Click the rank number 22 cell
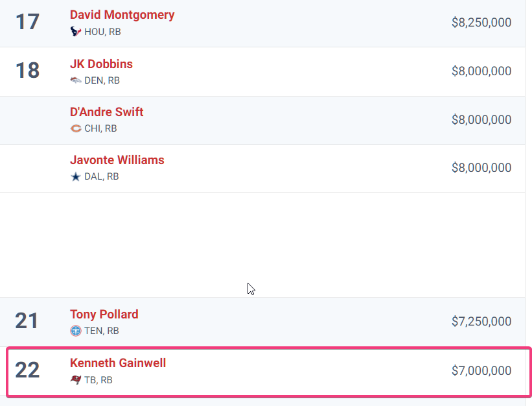Viewport: 532px width, 406px height. pyautogui.click(x=27, y=370)
